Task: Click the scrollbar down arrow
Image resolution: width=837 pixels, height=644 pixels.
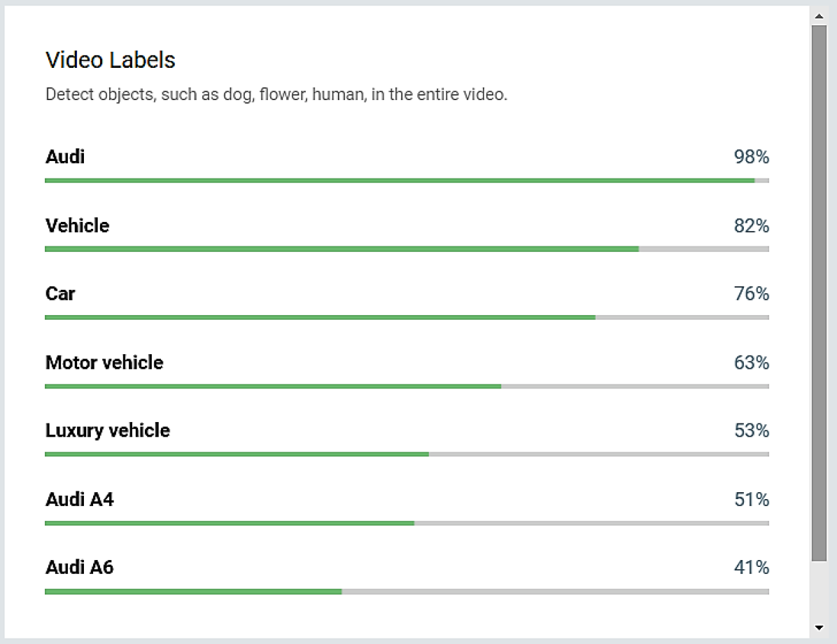Action: pos(819,627)
